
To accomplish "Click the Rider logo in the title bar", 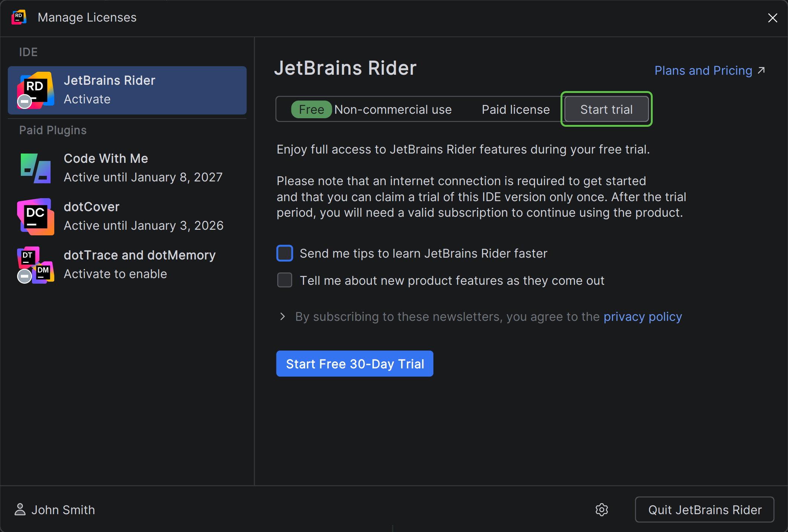I will click(x=19, y=17).
